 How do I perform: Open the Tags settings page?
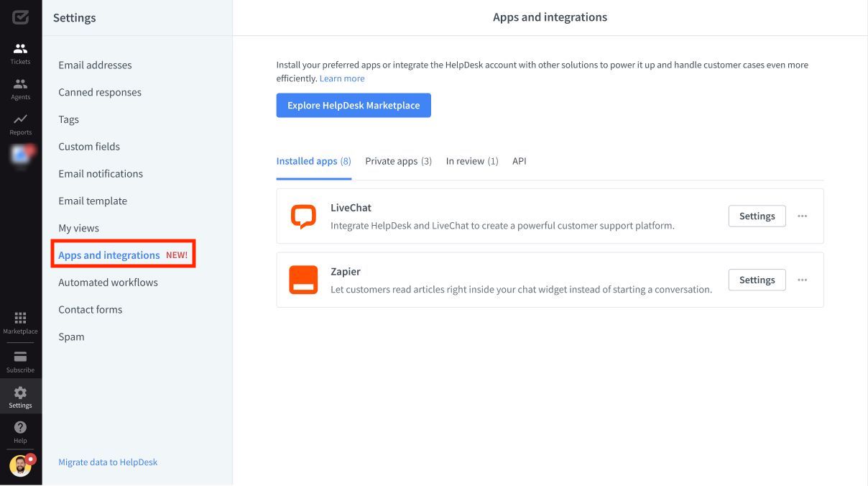point(69,119)
